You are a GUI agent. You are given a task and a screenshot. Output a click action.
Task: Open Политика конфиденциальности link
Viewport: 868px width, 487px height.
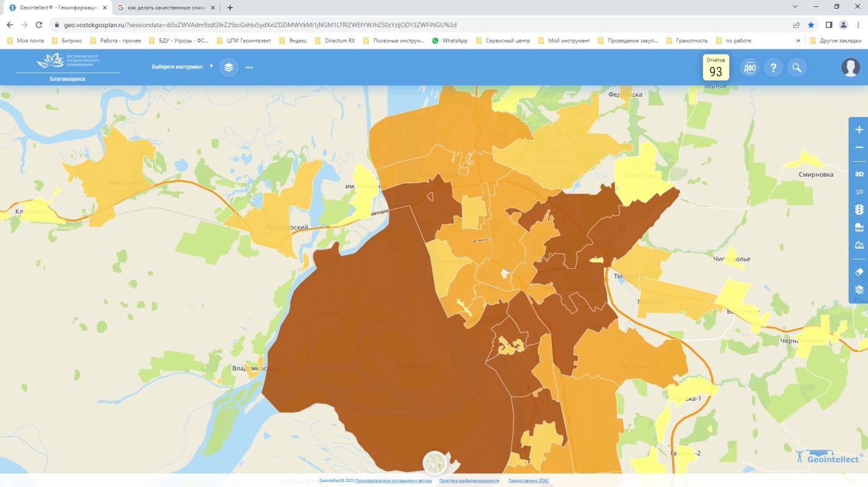point(469,481)
